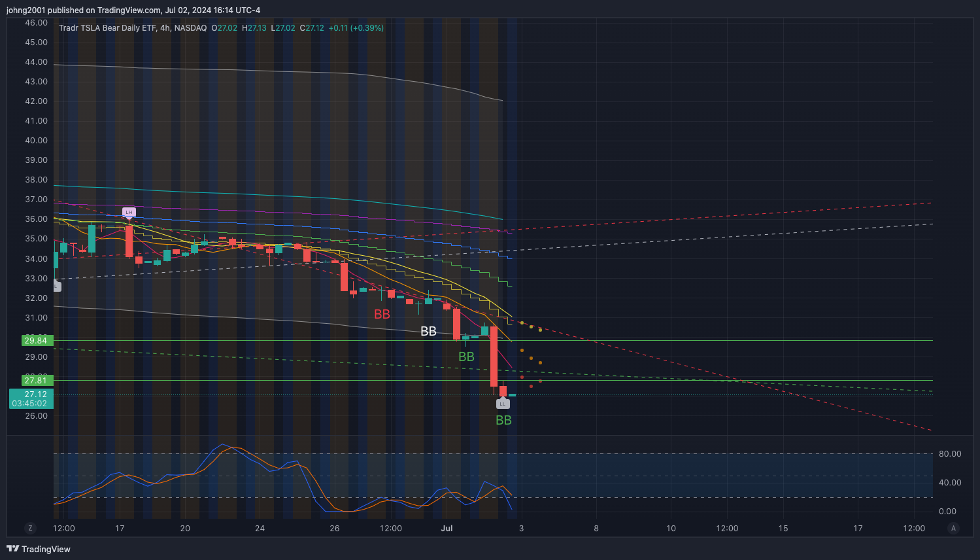Open the TradingView logo link
Screen dimensions: 980x560
point(39,549)
